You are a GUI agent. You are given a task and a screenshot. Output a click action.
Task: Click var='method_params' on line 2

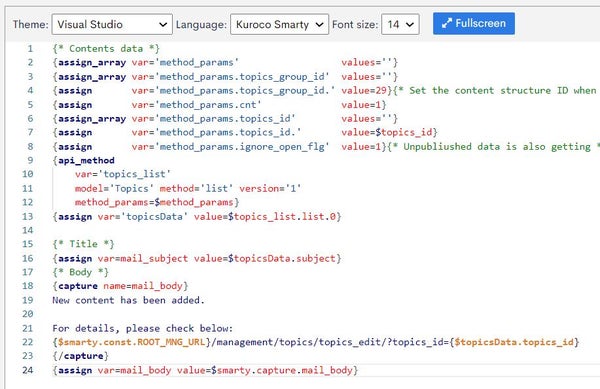[x=185, y=62]
